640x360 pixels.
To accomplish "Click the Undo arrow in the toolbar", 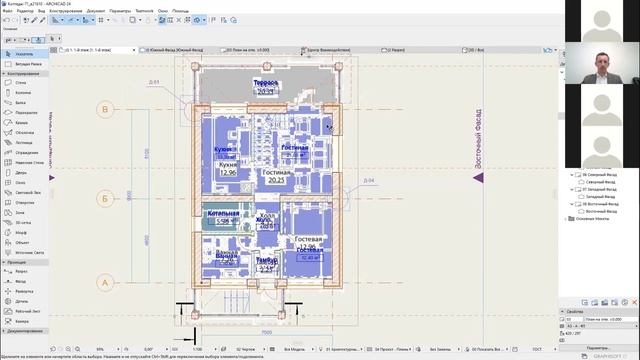I will 7,20.
